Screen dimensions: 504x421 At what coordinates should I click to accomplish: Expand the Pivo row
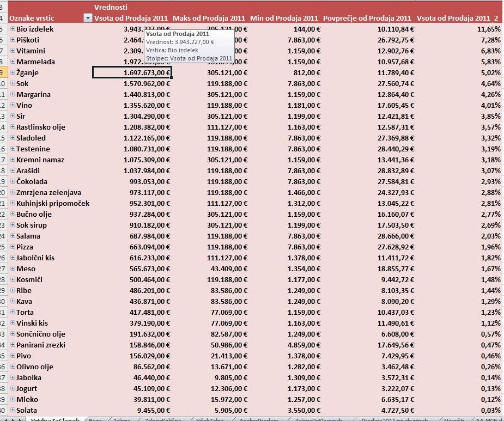tap(13, 356)
